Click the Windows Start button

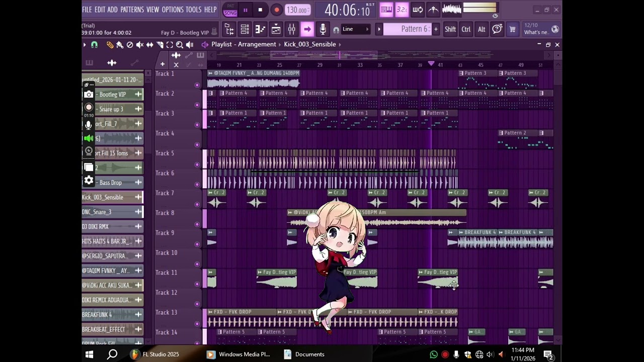point(89,354)
